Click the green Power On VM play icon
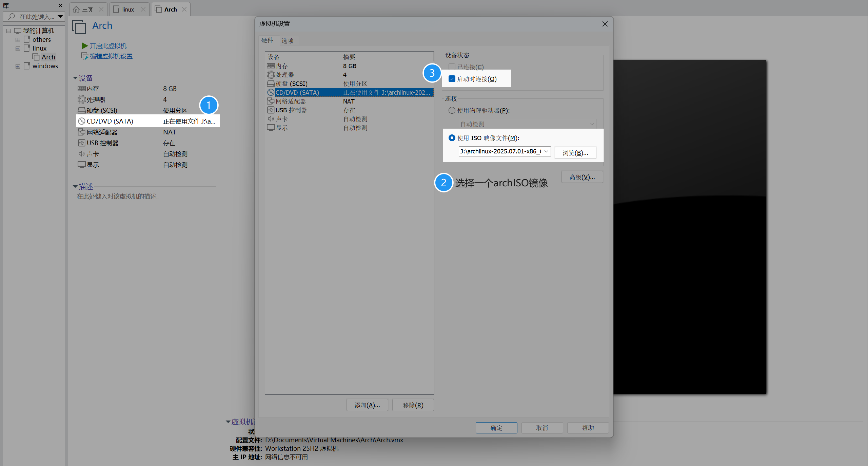 coord(84,45)
